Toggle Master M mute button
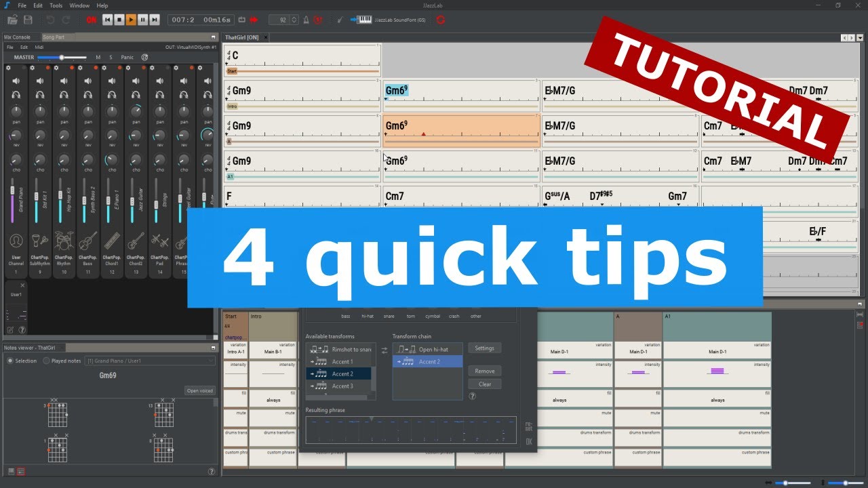This screenshot has width=868, height=488. [98, 58]
